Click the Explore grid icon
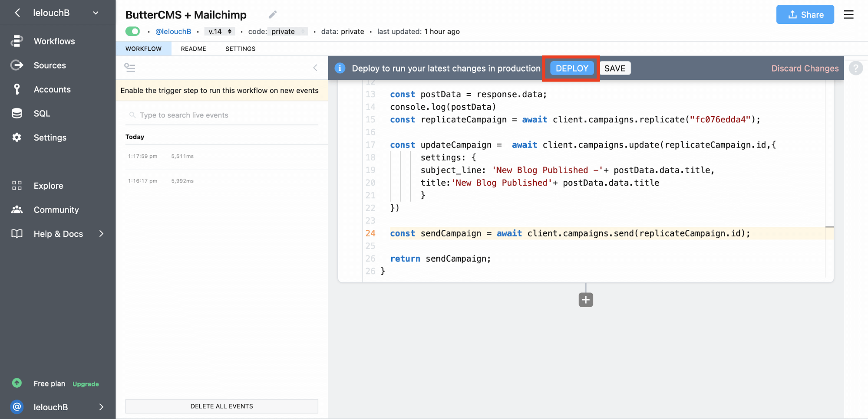 (17, 186)
